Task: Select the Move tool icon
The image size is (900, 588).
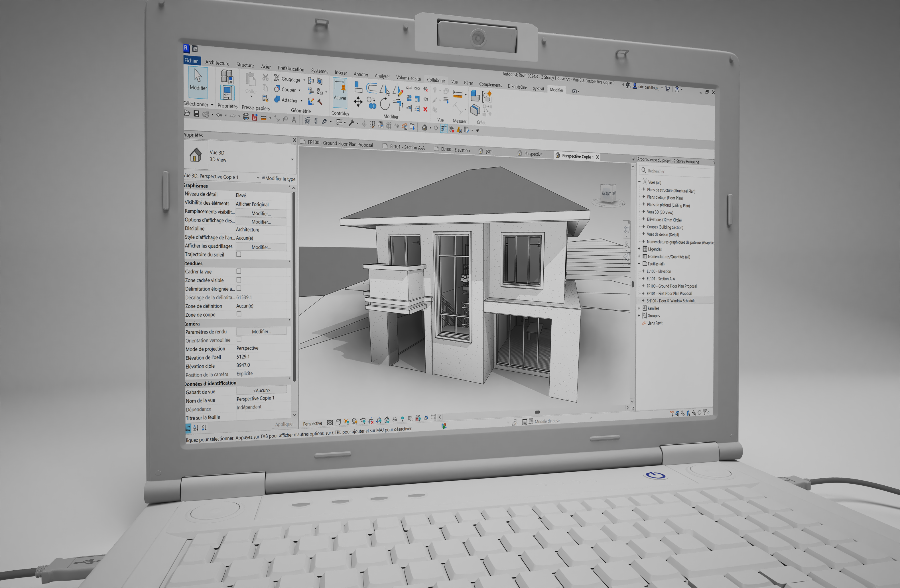Action: point(358,101)
